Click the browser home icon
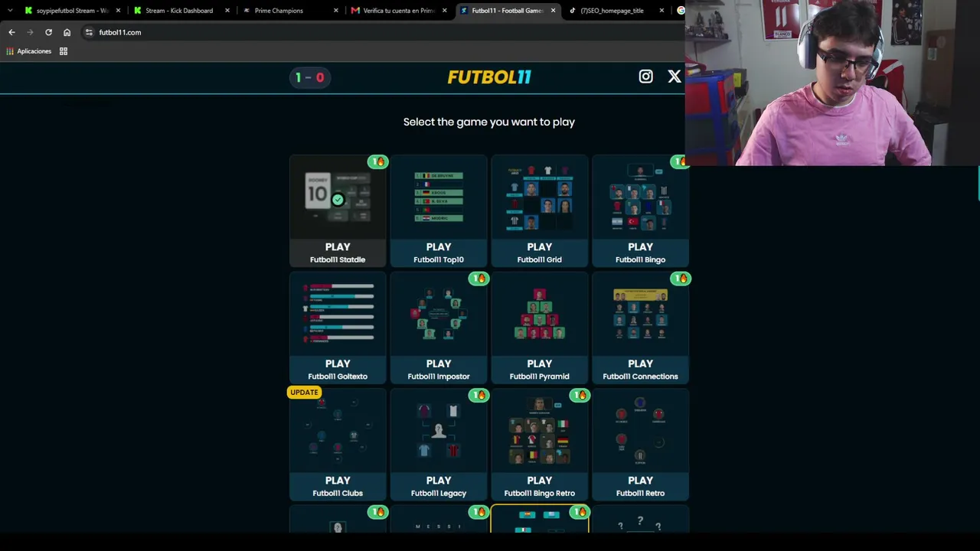The height and width of the screenshot is (551, 980). coord(67,32)
